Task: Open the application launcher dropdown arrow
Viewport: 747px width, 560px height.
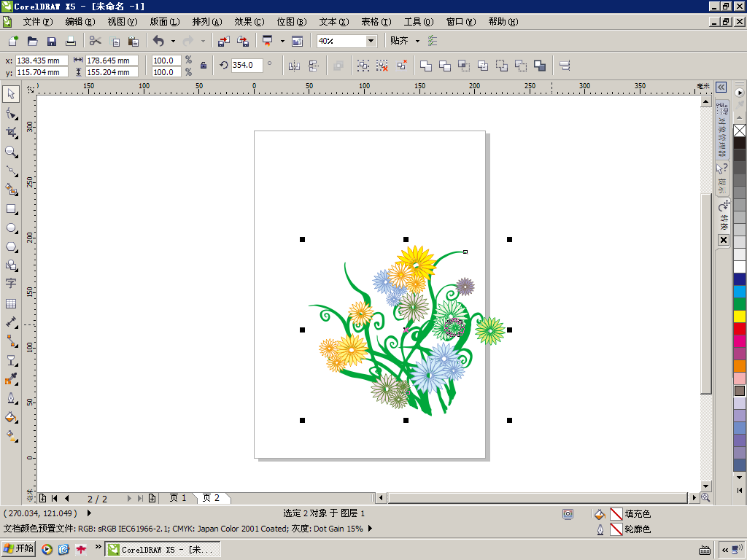Action: [x=282, y=41]
